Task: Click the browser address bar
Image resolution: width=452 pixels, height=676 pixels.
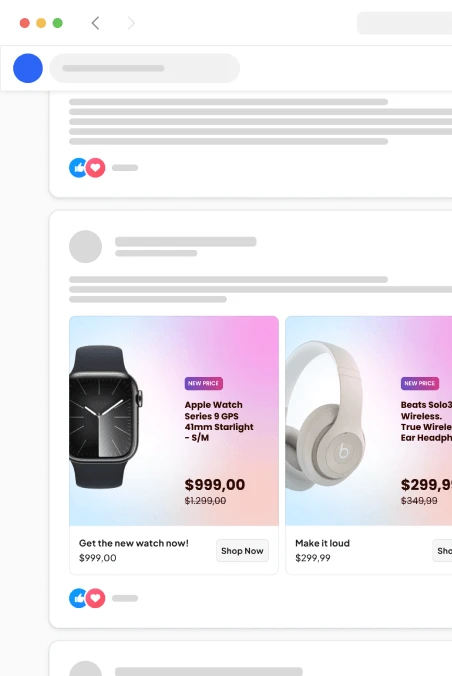Action: (405, 23)
